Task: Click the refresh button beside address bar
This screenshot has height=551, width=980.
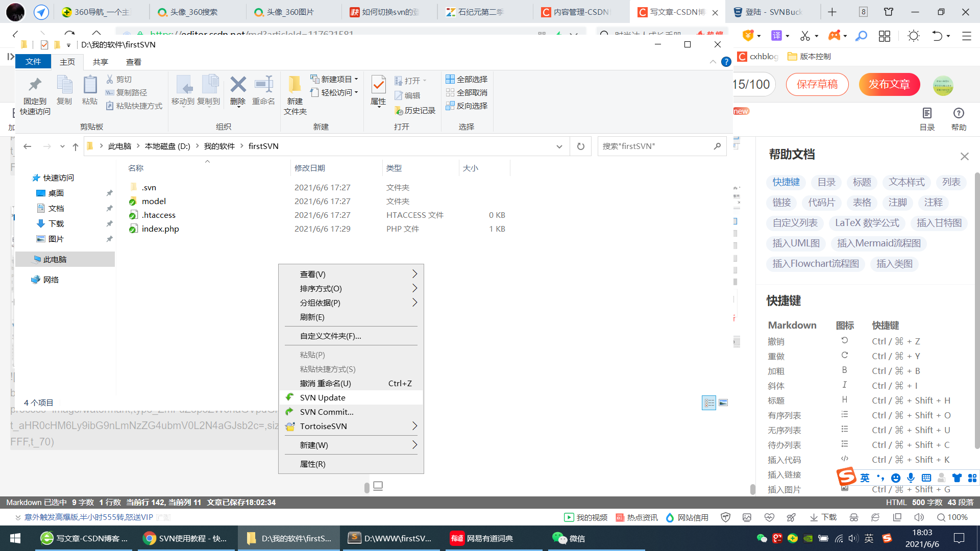Action: [580, 146]
